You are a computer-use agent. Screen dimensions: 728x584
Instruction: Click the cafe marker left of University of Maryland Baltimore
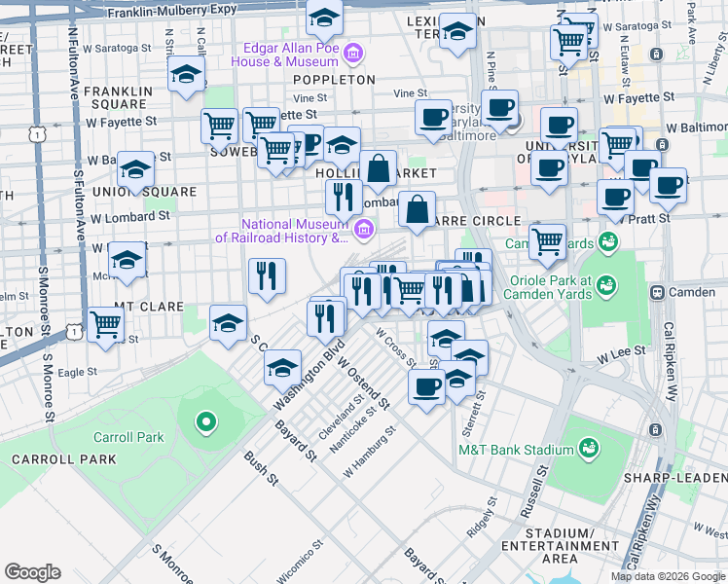433,121
